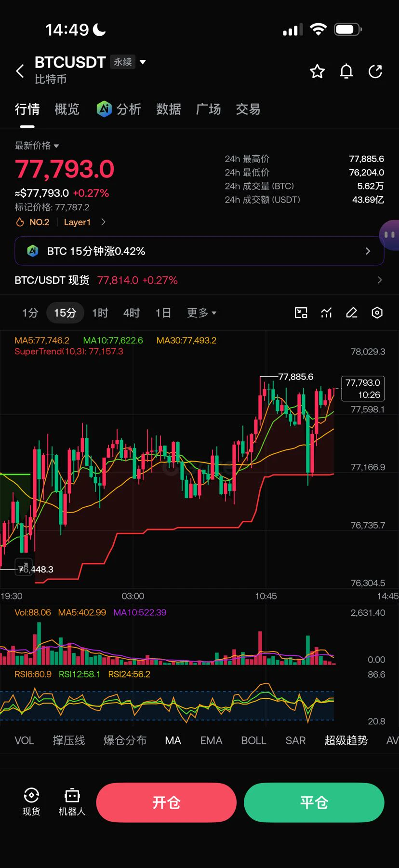The image size is (399, 868).
Task: Open the NO.2 ranking link
Action: (40, 222)
